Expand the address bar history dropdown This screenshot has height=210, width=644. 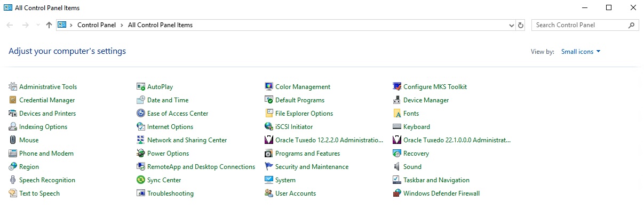click(x=512, y=25)
